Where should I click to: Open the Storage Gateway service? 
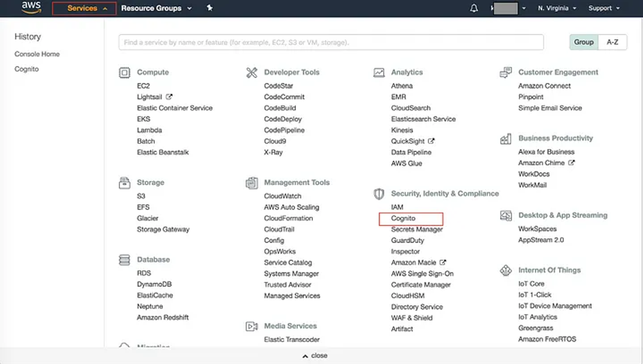point(163,229)
